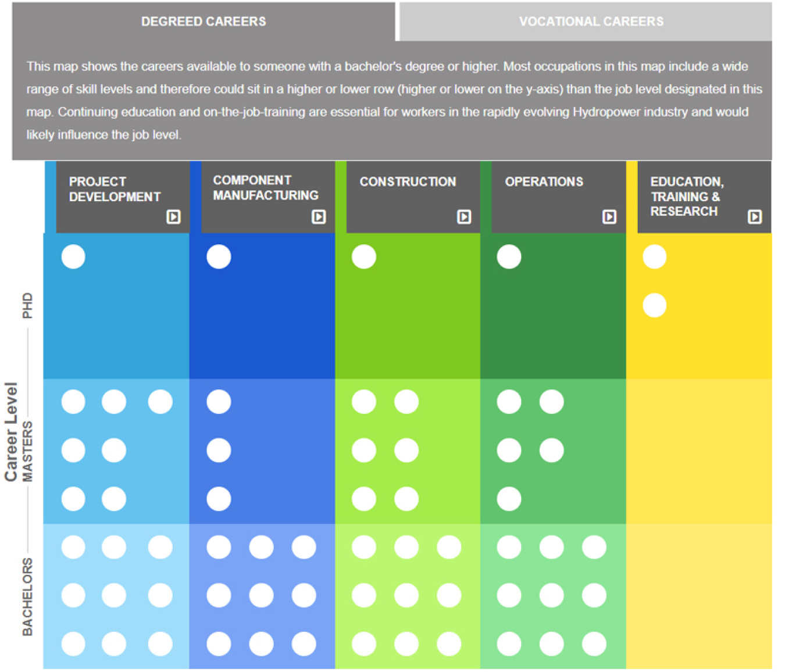Click the last Masters-level Operations single dot
The height and width of the screenshot is (672, 785).
pos(509,499)
